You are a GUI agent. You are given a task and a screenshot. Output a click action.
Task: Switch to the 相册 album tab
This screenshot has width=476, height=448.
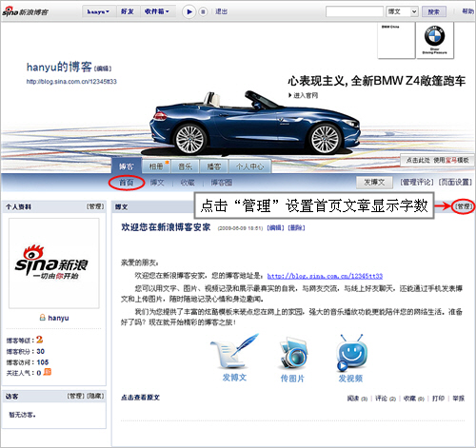[x=156, y=166]
